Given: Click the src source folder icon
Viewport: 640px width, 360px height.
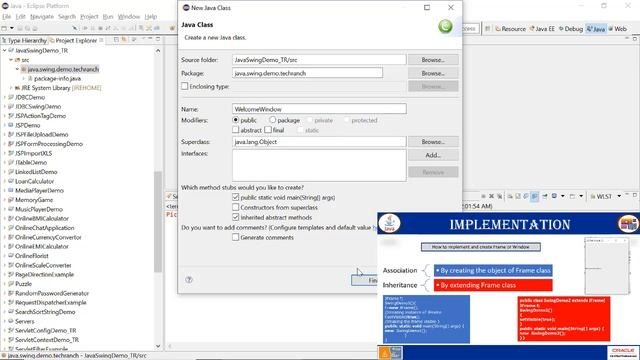Looking at the screenshot, I should coord(18,60).
